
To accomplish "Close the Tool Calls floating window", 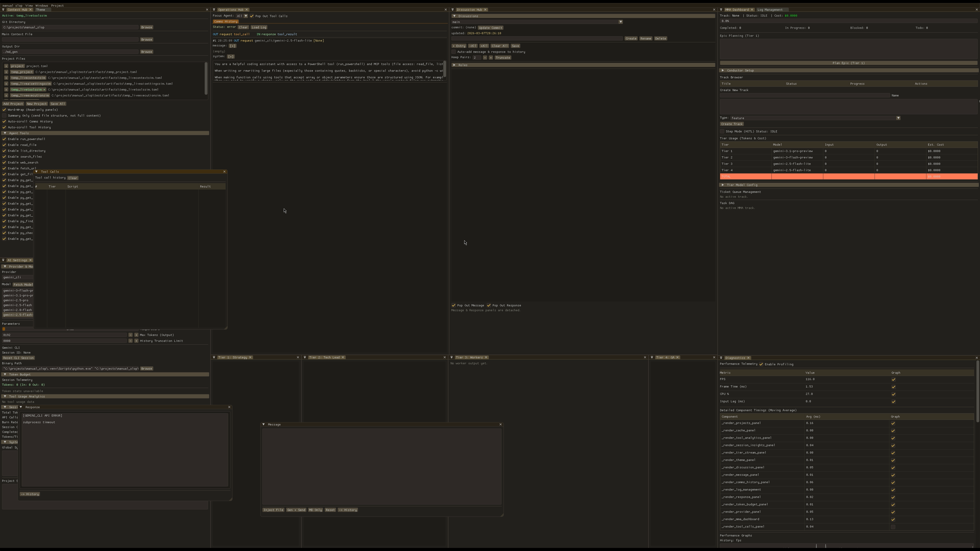I will tap(225, 171).
